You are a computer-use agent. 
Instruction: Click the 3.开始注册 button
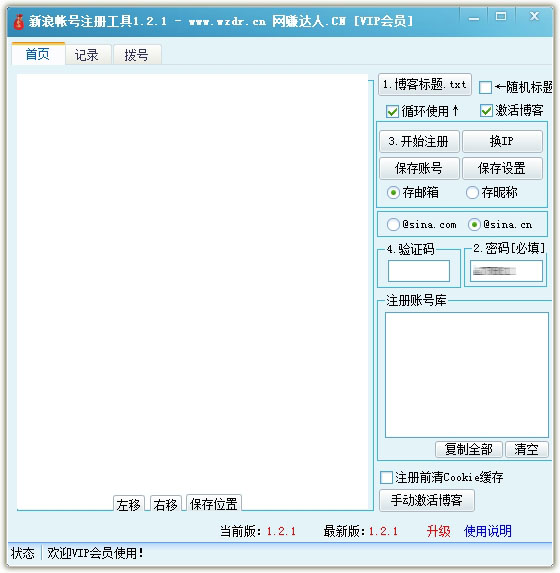(419, 141)
